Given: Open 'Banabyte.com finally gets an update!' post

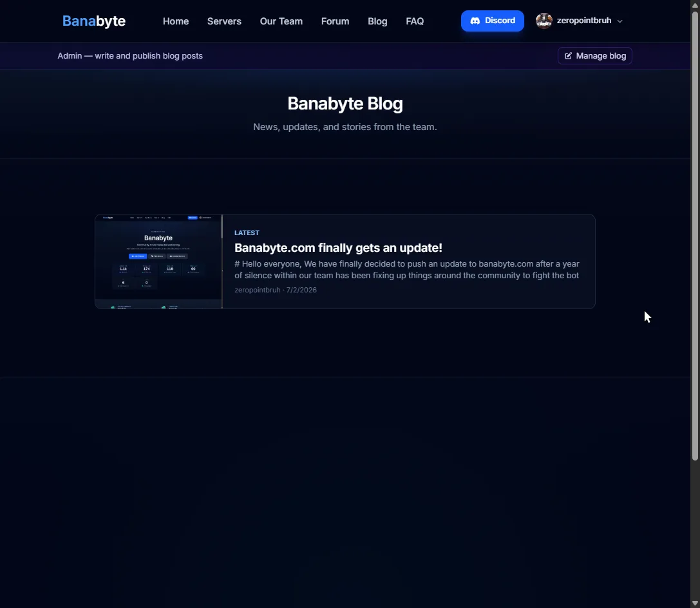Looking at the screenshot, I should [x=338, y=248].
